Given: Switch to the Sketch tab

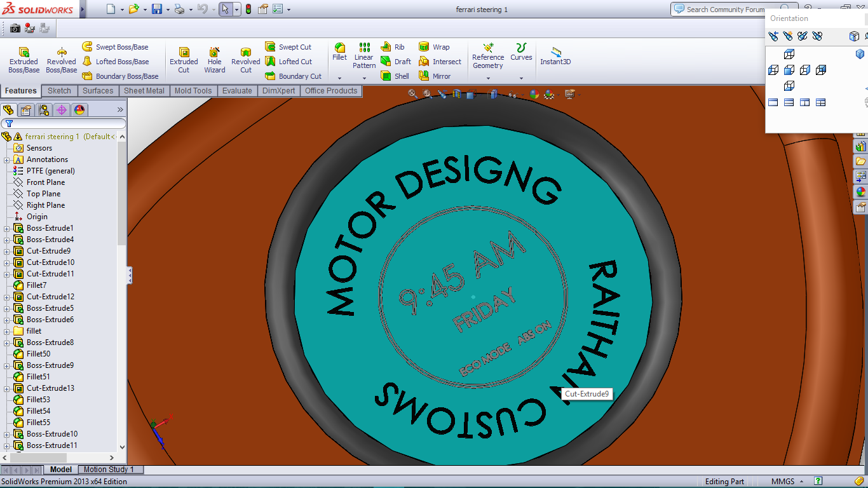Looking at the screenshot, I should [x=59, y=91].
